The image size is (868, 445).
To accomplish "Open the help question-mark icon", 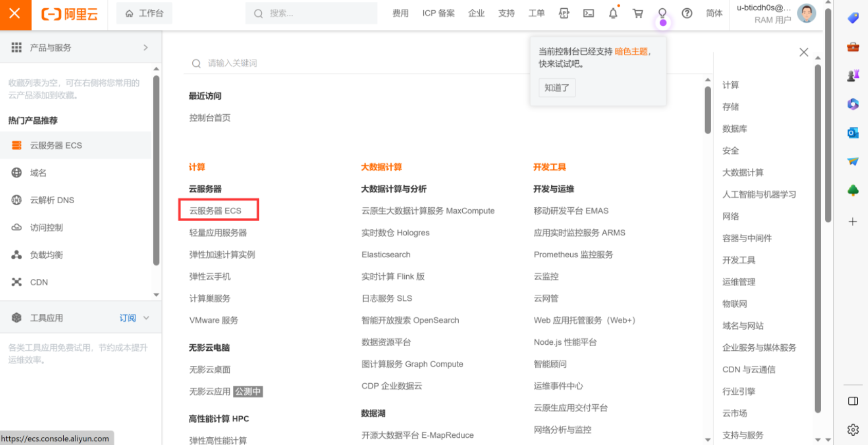I will (x=687, y=13).
